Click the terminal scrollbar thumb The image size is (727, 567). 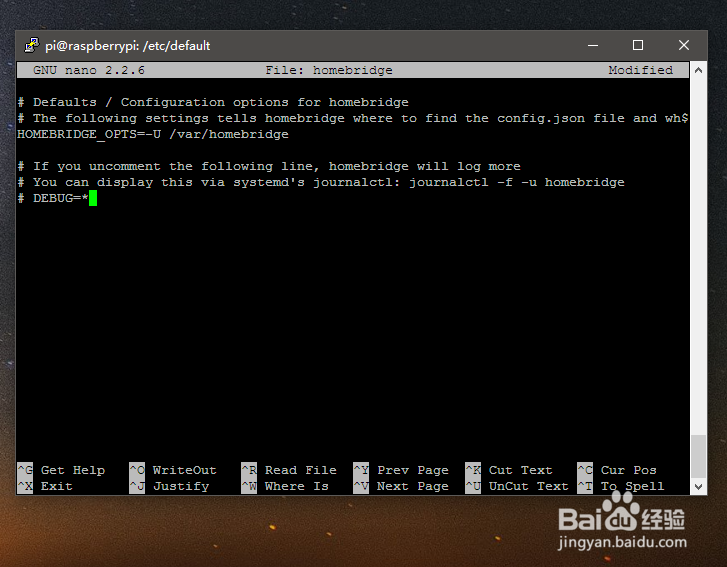pos(698,456)
